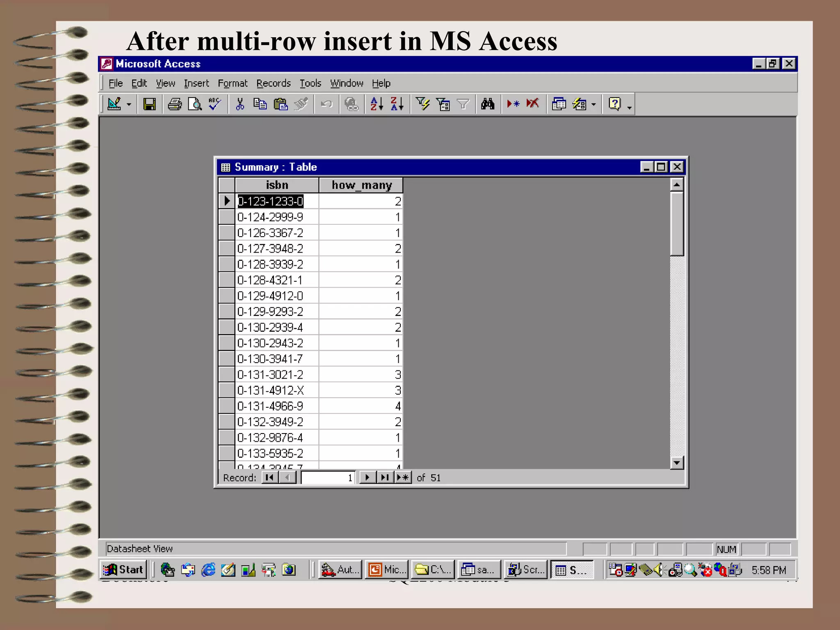Viewport: 840px width, 630px height.
Task: Go to next record with navigation button
Action: [x=367, y=477]
